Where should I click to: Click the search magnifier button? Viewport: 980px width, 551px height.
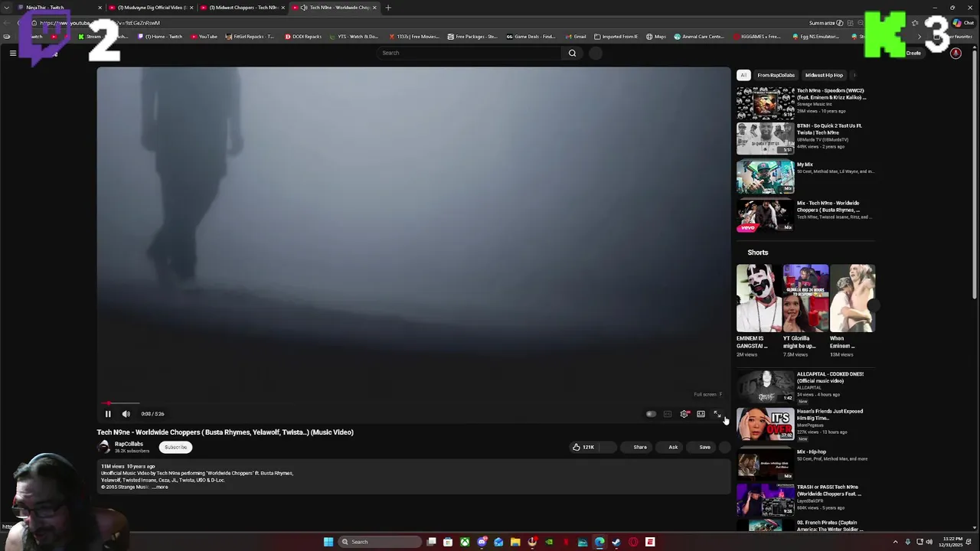coord(572,53)
